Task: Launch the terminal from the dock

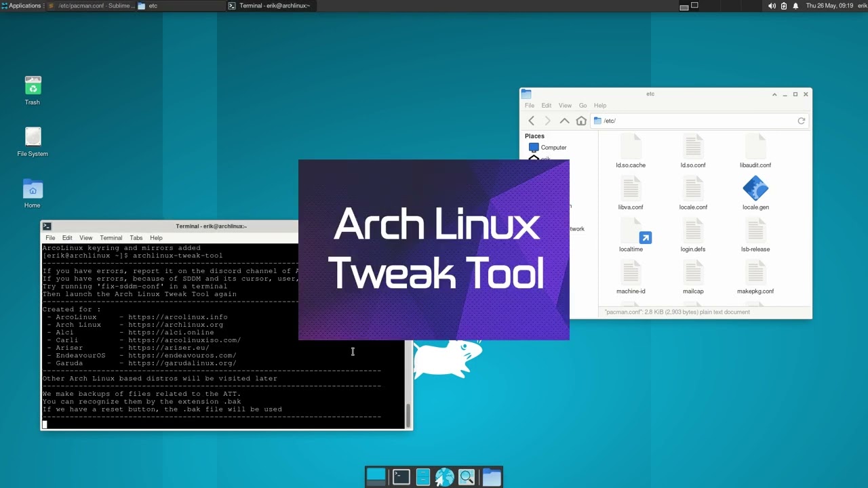Action: click(x=401, y=477)
